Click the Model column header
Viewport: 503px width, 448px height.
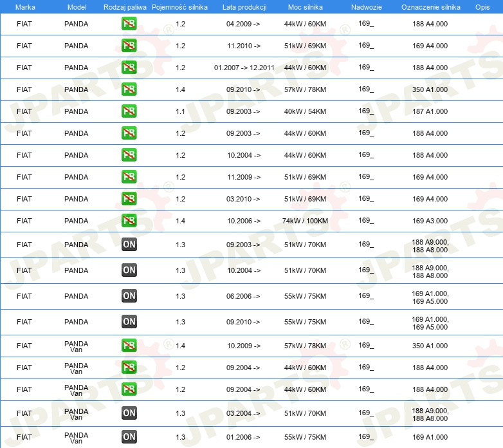[x=77, y=7]
